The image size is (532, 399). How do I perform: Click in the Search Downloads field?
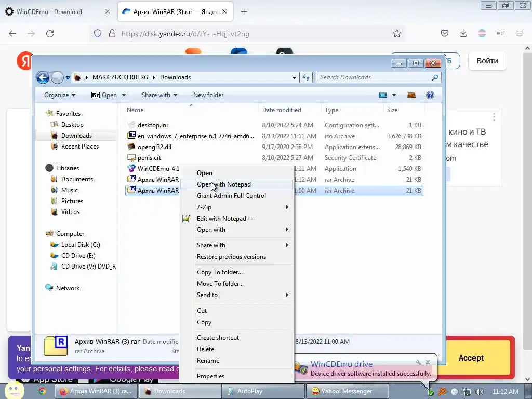378,77
